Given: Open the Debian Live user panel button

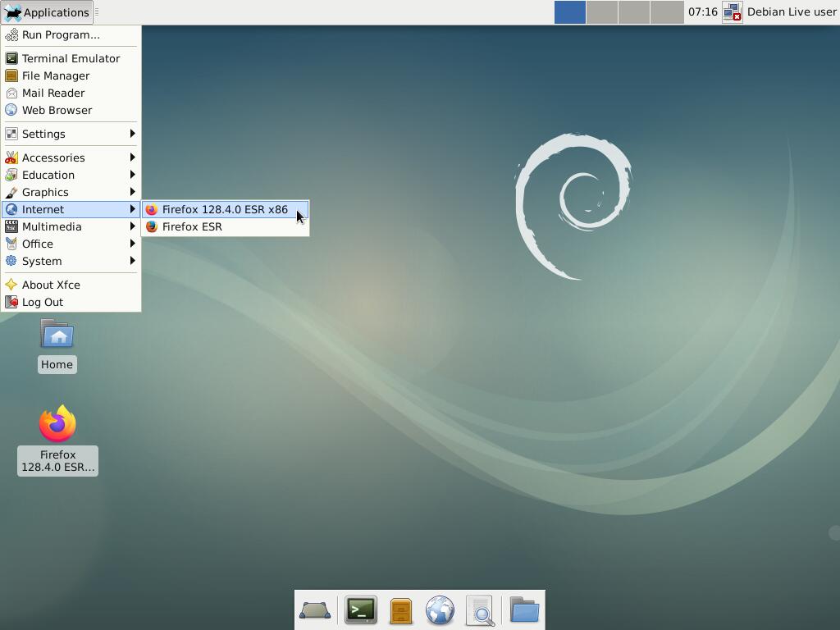Looking at the screenshot, I should tap(791, 12).
